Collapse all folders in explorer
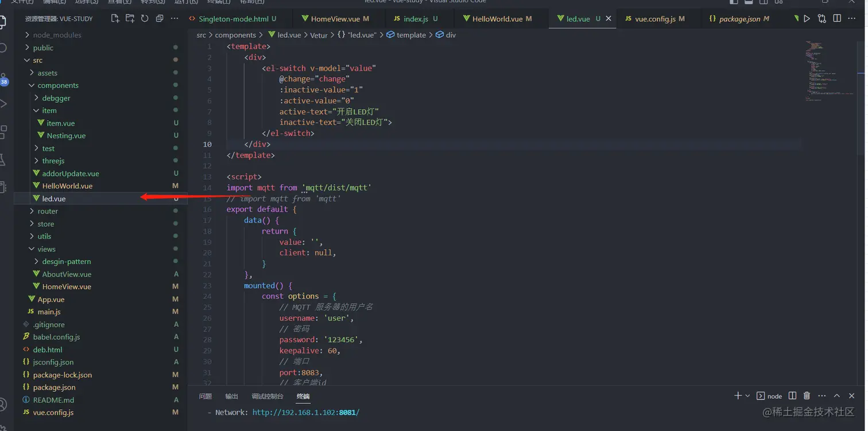Viewport: 868px width, 431px height. pyautogui.click(x=160, y=18)
